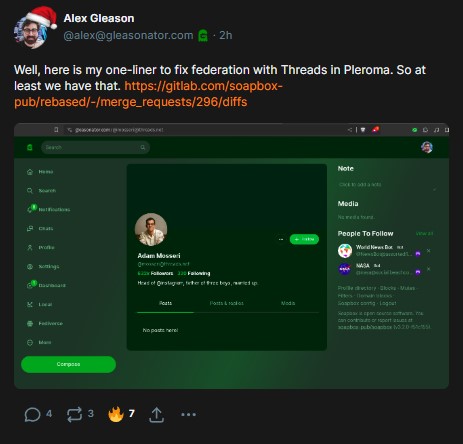Click the green Compose button

click(x=68, y=364)
